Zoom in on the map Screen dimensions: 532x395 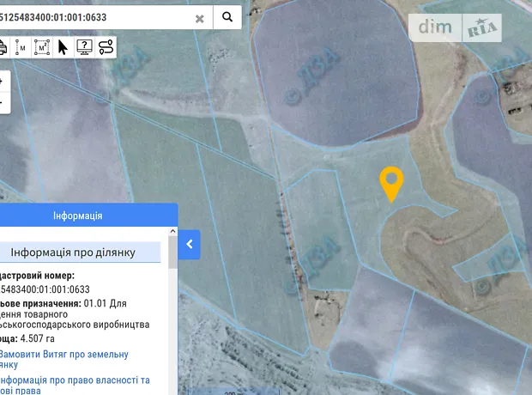pos(2,82)
